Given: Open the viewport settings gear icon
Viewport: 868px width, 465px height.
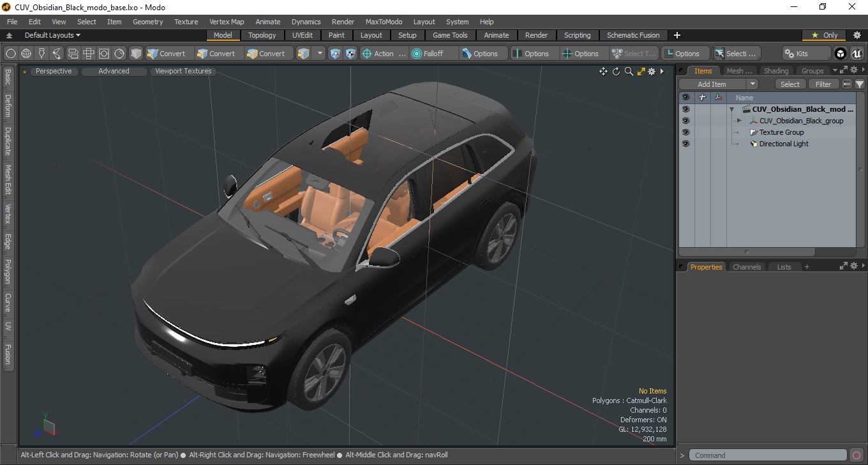Looking at the screenshot, I should 652,72.
